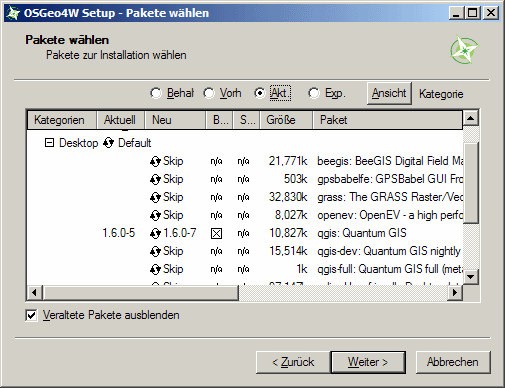The width and height of the screenshot is (505, 388).
Task: Select the grass: The GRASS Raster package text
Action: pos(390,197)
